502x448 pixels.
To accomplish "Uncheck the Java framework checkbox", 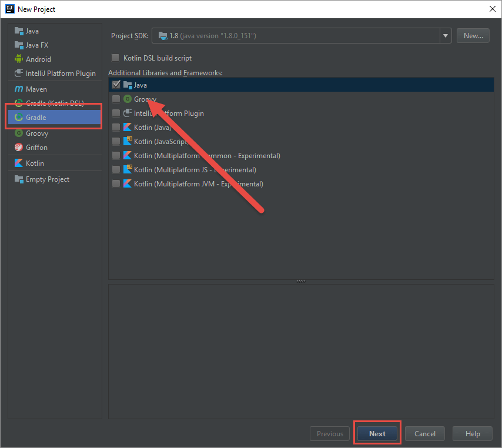I will pos(116,85).
